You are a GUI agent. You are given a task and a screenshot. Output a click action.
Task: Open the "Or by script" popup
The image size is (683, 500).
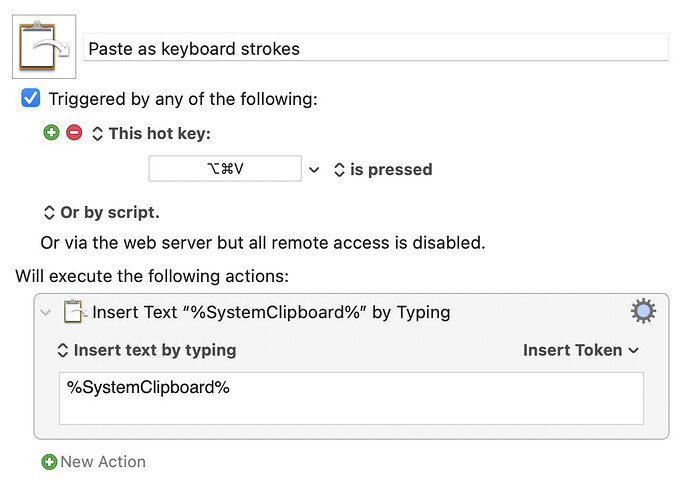point(100,212)
